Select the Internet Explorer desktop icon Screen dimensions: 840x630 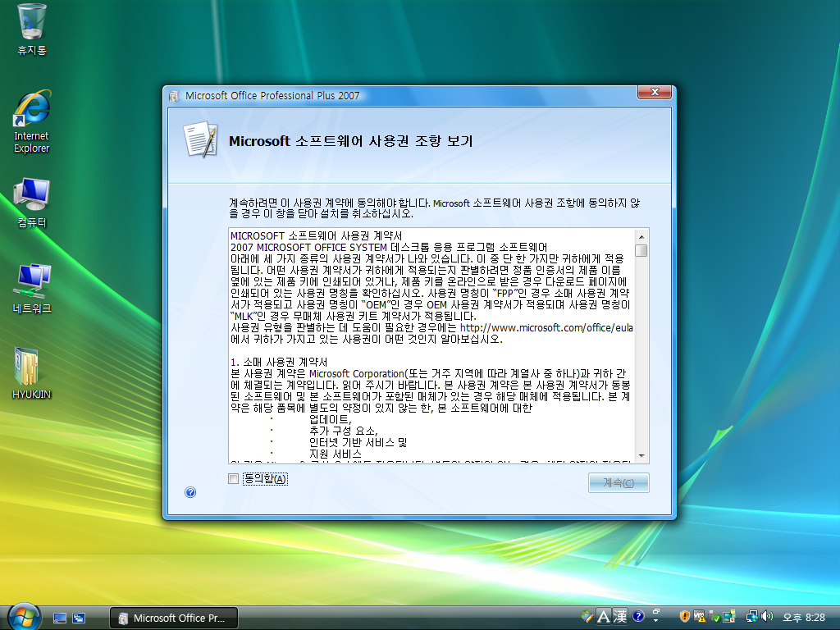pyautogui.click(x=32, y=122)
